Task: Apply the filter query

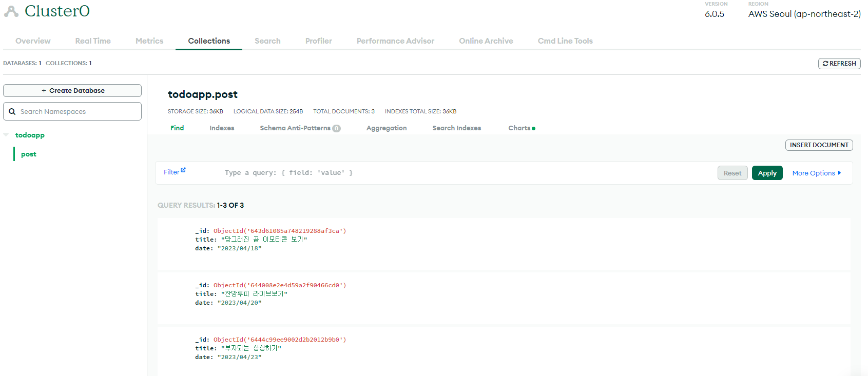Action: point(767,173)
